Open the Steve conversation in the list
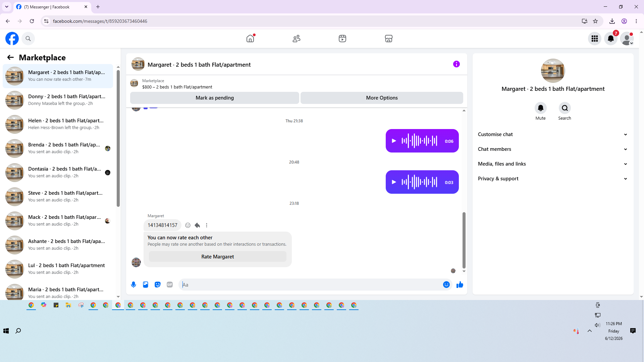This screenshot has height=362, width=644. pyautogui.click(x=58, y=197)
